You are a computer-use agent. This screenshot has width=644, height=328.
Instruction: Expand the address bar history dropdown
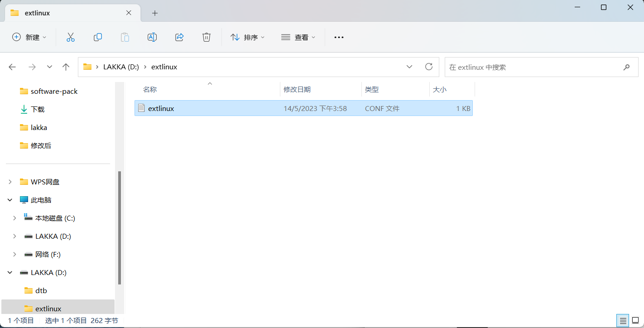(409, 67)
